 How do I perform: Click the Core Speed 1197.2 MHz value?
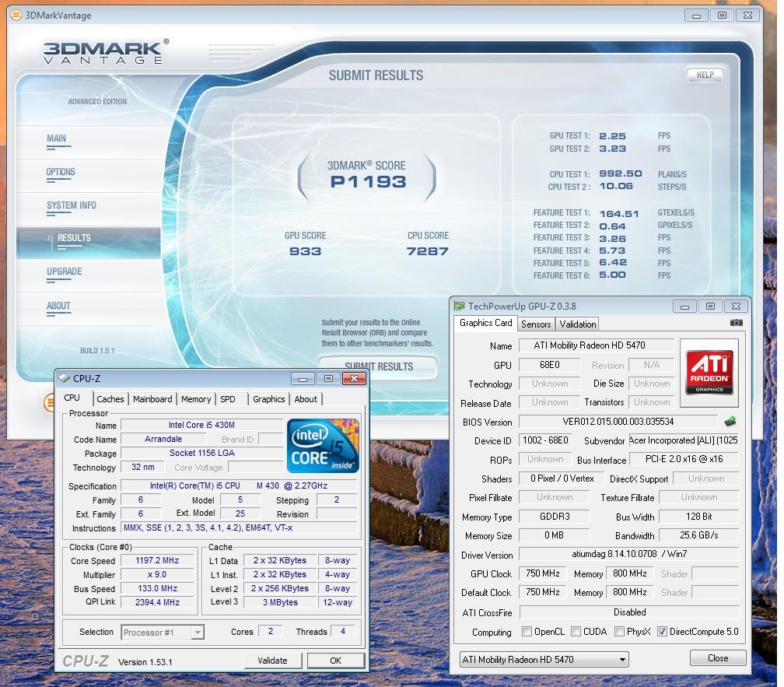(x=157, y=560)
